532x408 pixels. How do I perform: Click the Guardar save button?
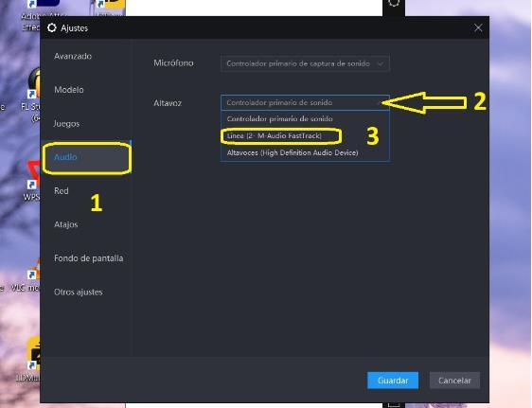pyautogui.click(x=393, y=381)
